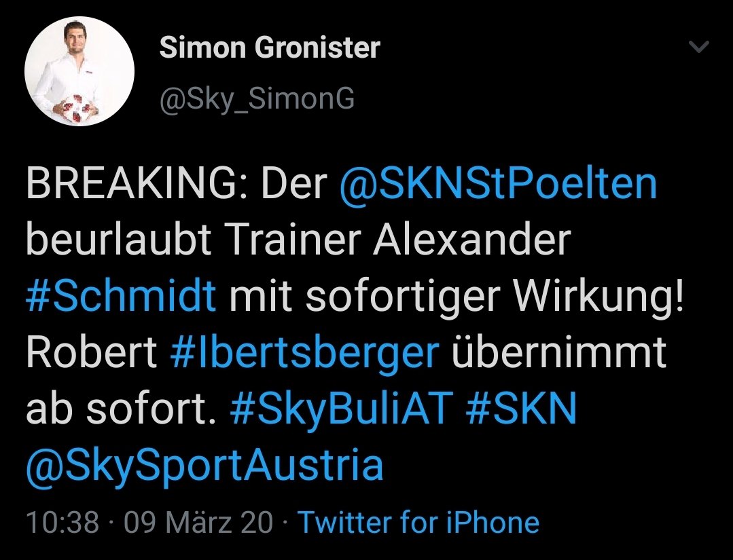
Task: Click the text 'beurlaubt Trainer Alexander'
Action: 299,239
